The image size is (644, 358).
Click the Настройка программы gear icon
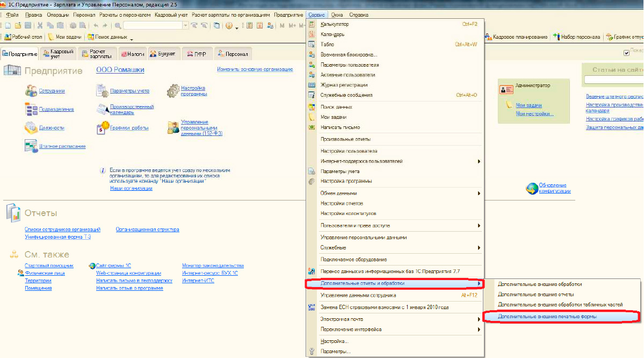(x=173, y=91)
